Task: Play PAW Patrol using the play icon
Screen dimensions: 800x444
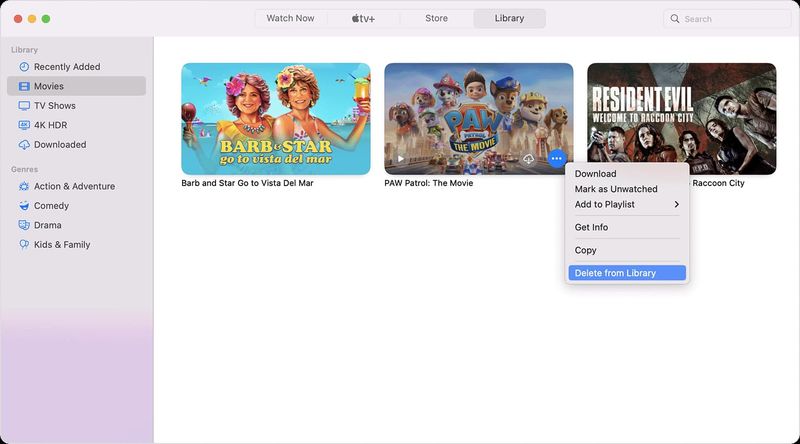Action: coord(401,159)
